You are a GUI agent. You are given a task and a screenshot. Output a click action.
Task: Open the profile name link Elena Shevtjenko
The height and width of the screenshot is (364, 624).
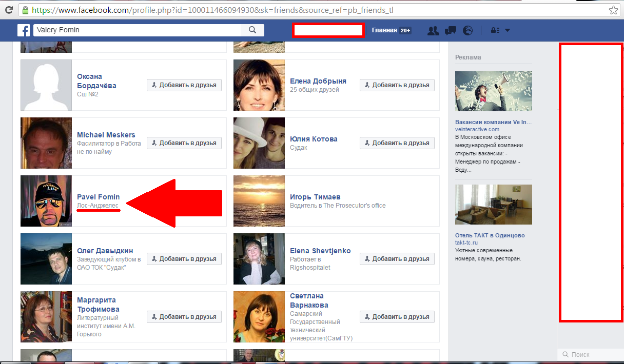[x=320, y=251]
